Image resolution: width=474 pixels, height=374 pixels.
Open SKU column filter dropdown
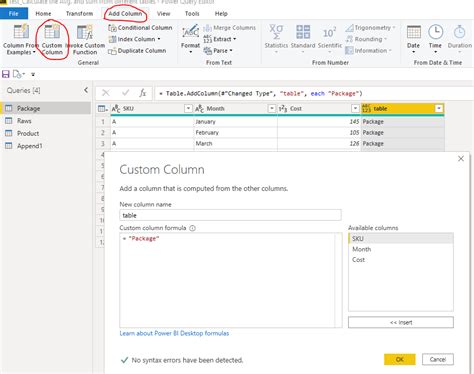(x=188, y=108)
